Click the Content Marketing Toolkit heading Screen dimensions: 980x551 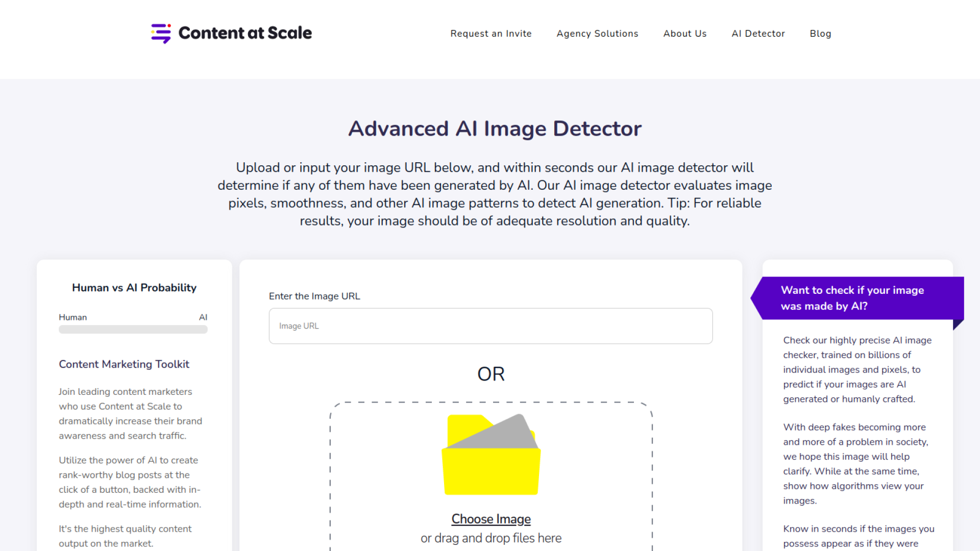click(124, 364)
